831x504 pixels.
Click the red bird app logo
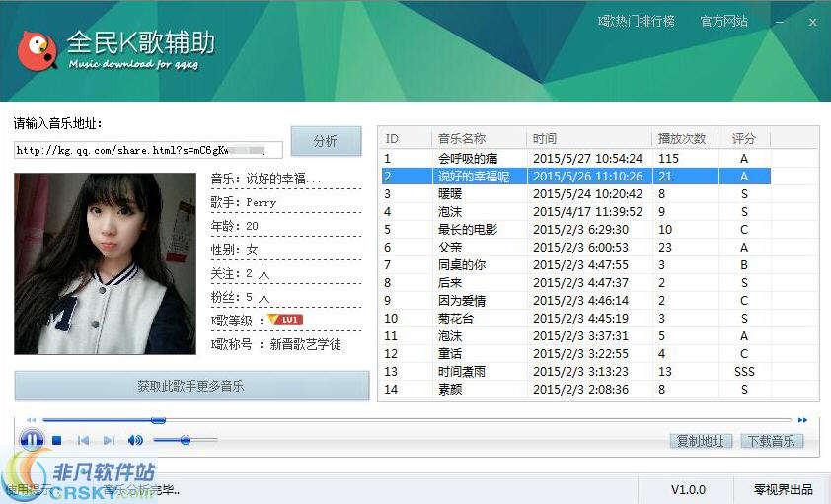point(37,50)
